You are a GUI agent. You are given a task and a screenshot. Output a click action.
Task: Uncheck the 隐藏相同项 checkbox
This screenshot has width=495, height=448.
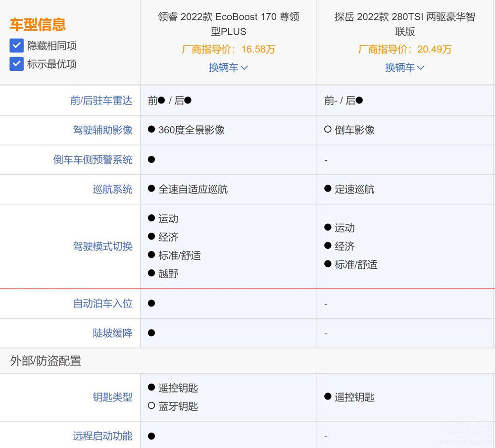pyautogui.click(x=17, y=46)
